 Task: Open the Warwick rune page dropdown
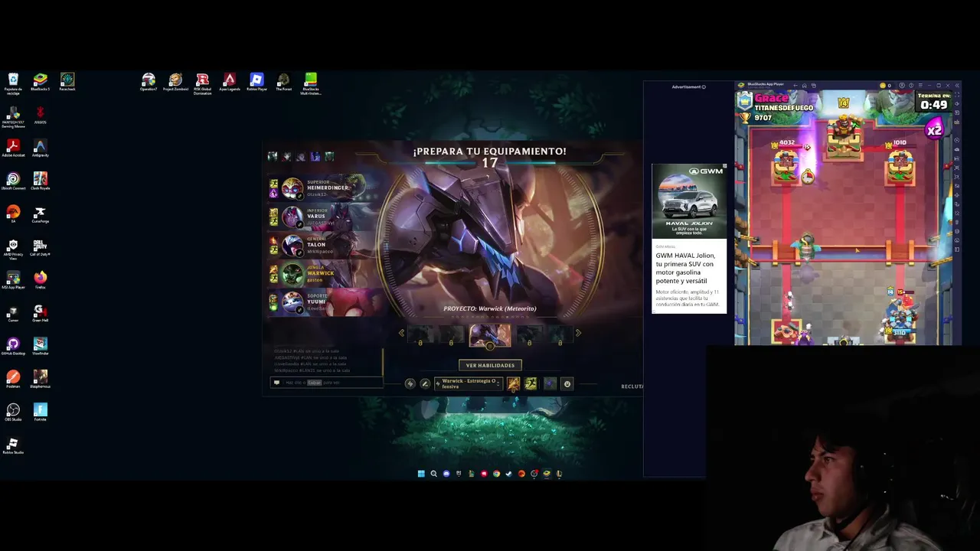coord(469,383)
